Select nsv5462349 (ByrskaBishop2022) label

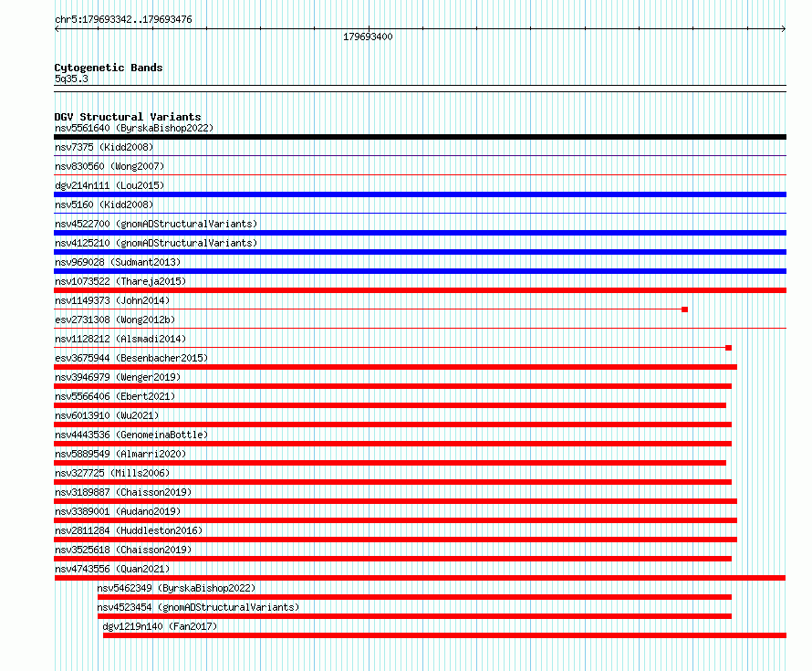point(177,588)
